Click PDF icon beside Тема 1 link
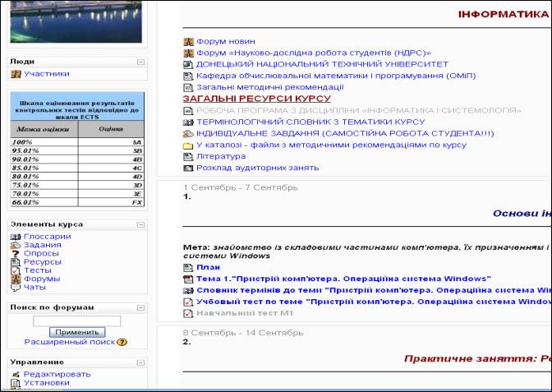 [x=189, y=279]
